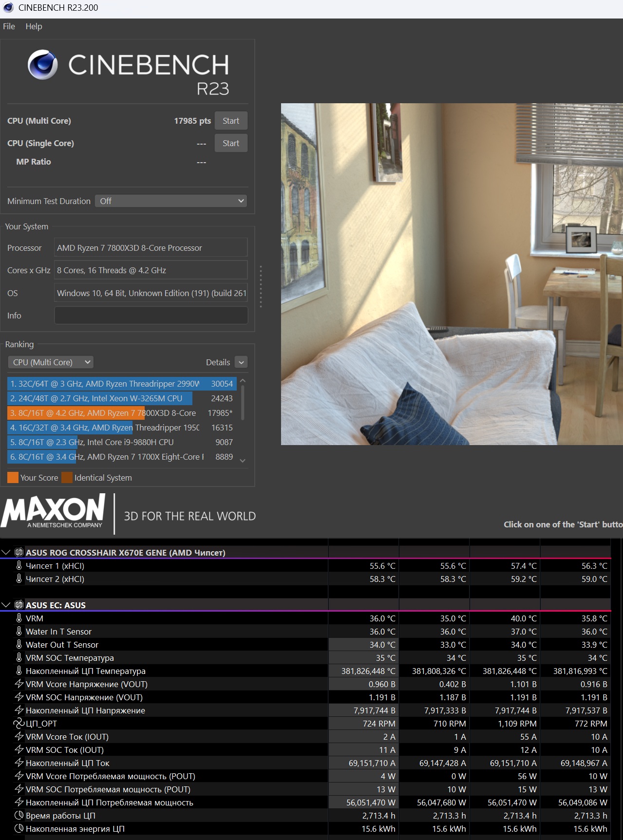623x840 pixels.
Task: Select ranking entry Intel Xeon W-3265M
Action: click(122, 398)
